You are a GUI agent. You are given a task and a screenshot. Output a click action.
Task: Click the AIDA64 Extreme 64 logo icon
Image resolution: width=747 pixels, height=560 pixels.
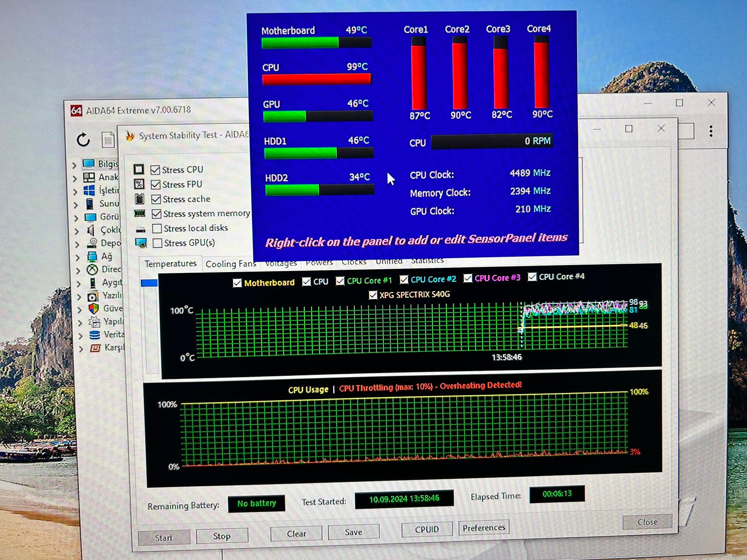click(76, 111)
